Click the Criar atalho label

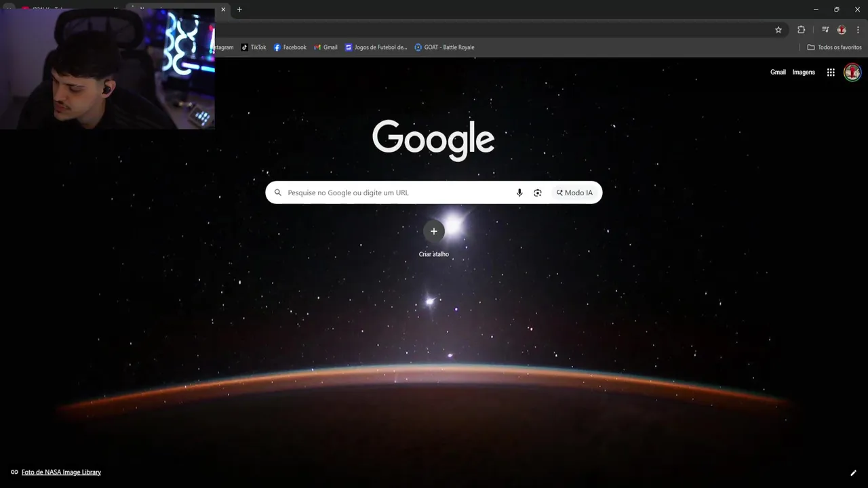coord(434,254)
